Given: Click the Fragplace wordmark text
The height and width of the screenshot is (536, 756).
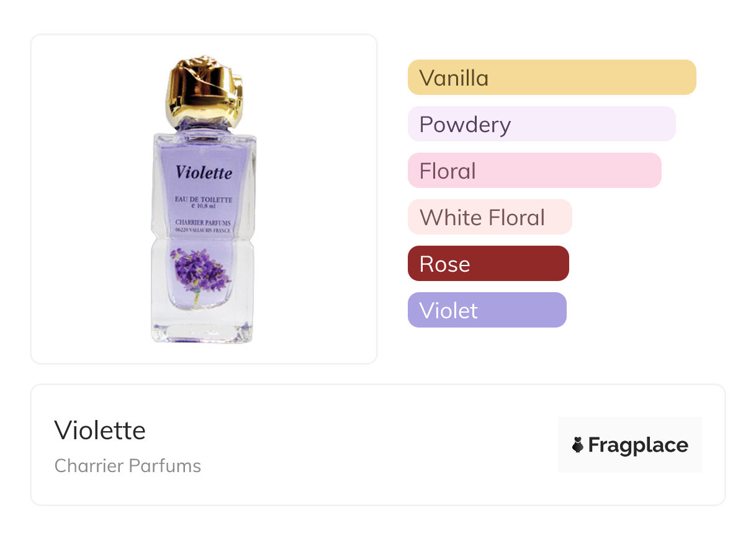Looking at the screenshot, I should point(638,445).
